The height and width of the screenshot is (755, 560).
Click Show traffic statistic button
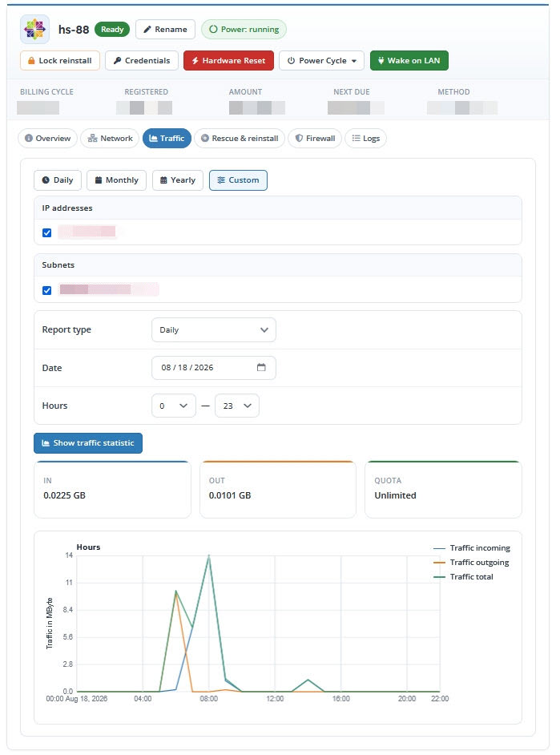(88, 443)
